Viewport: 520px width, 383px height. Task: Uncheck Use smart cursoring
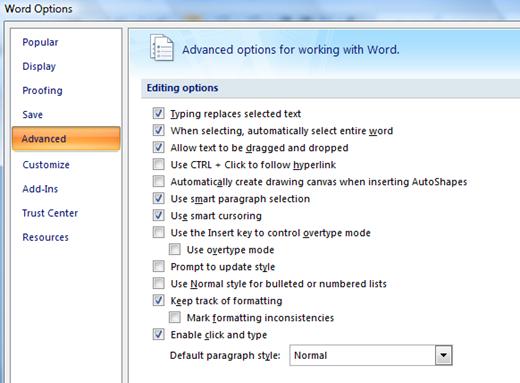(x=158, y=215)
